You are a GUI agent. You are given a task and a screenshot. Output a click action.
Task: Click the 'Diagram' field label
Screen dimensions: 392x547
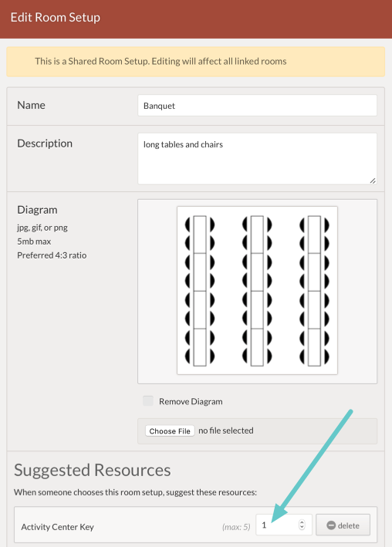(37, 210)
